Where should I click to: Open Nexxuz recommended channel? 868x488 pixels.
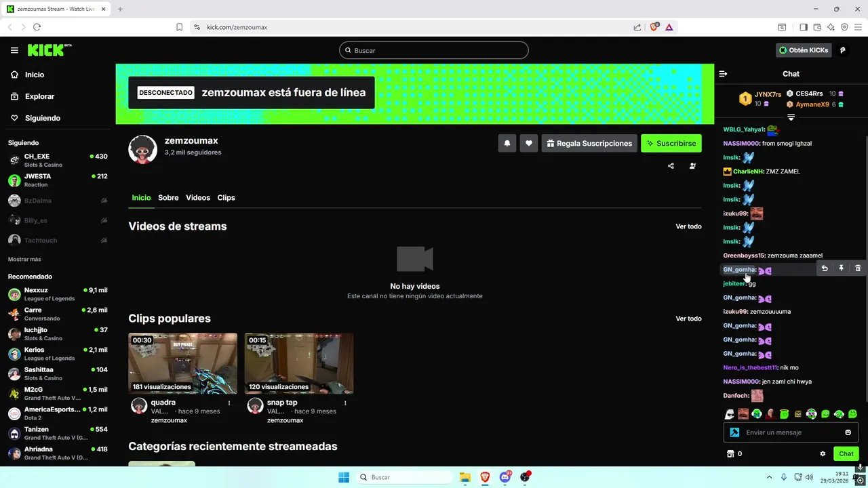(58, 294)
